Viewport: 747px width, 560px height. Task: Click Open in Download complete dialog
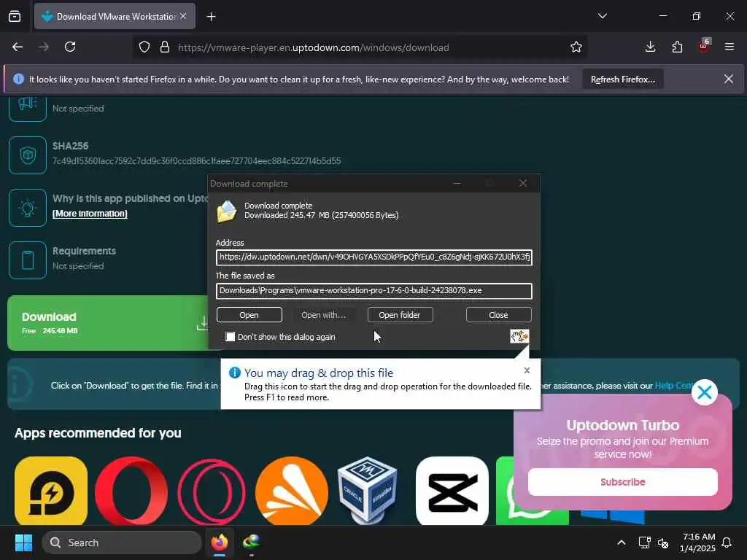(x=249, y=315)
